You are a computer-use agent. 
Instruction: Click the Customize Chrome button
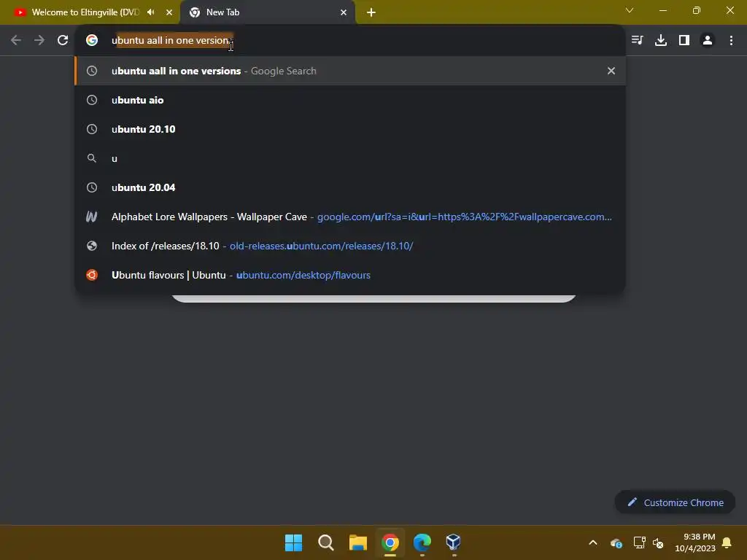[x=675, y=502]
